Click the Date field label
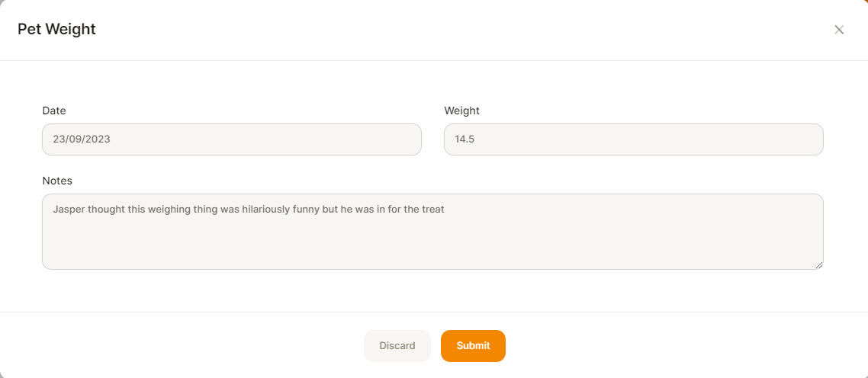This screenshot has width=868, height=378. point(53,111)
